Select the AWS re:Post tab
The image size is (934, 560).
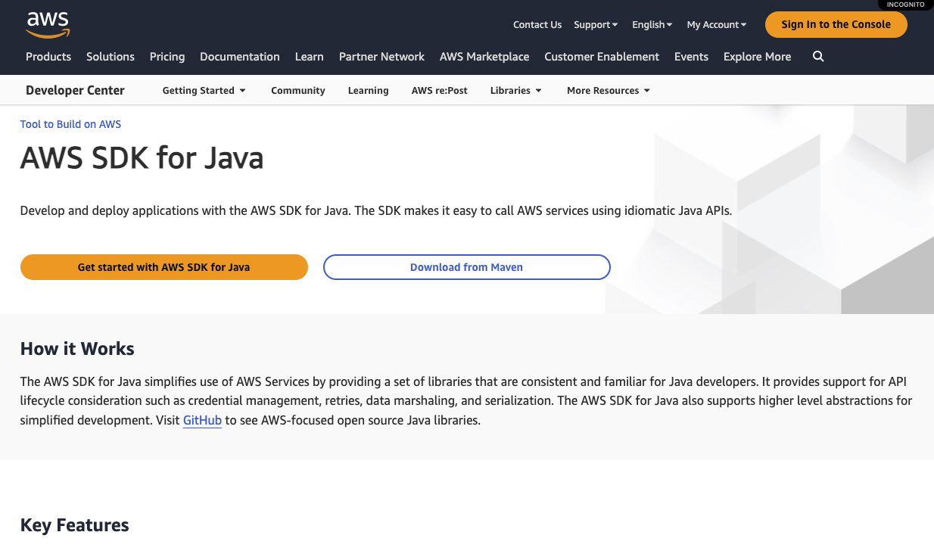(440, 91)
